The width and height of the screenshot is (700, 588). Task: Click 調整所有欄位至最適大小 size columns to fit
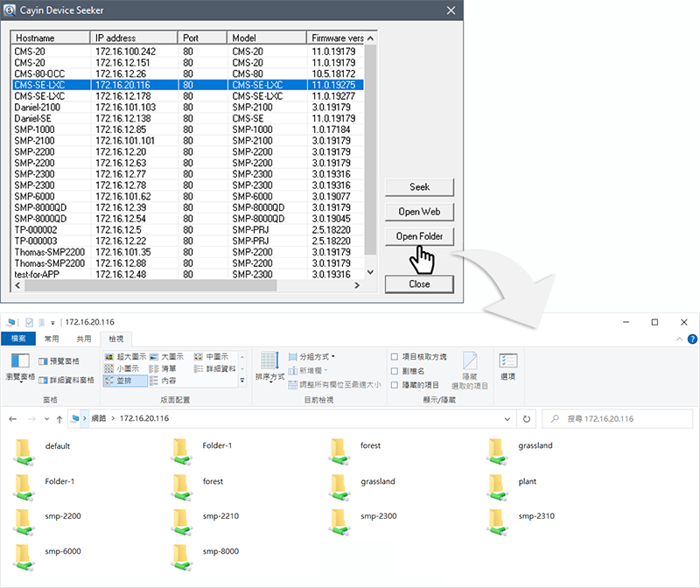click(335, 384)
